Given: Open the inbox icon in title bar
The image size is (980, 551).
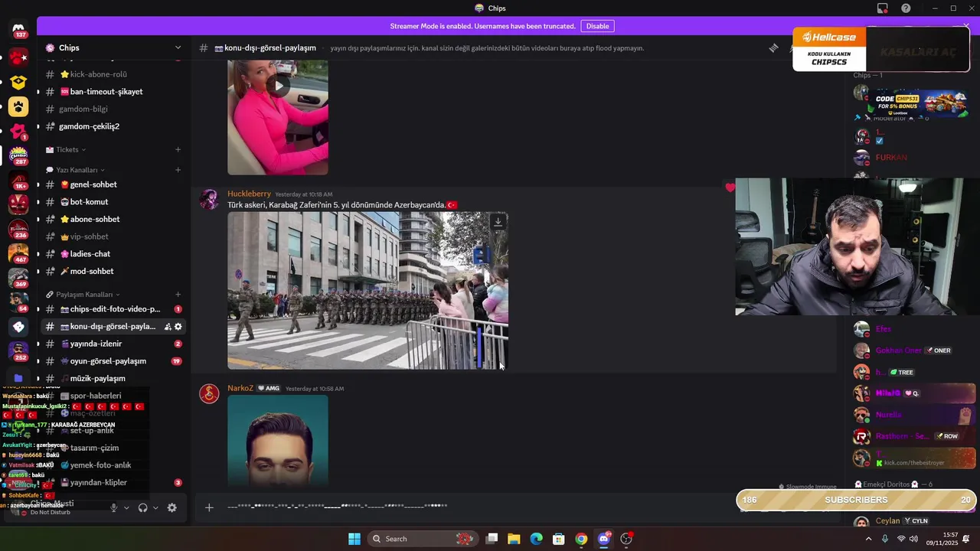Looking at the screenshot, I should click(883, 8).
